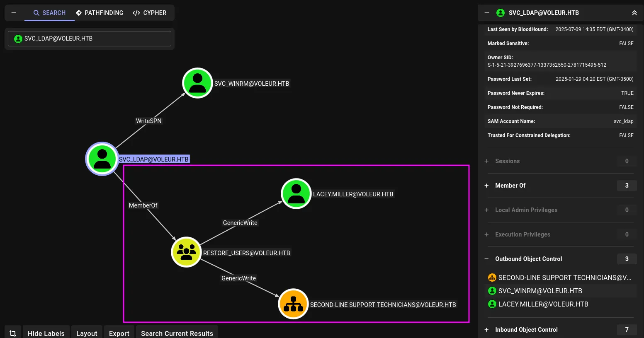Click the crop icon in bottom toolbar
The image size is (644, 338).
pyautogui.click(x=13, y=333)
